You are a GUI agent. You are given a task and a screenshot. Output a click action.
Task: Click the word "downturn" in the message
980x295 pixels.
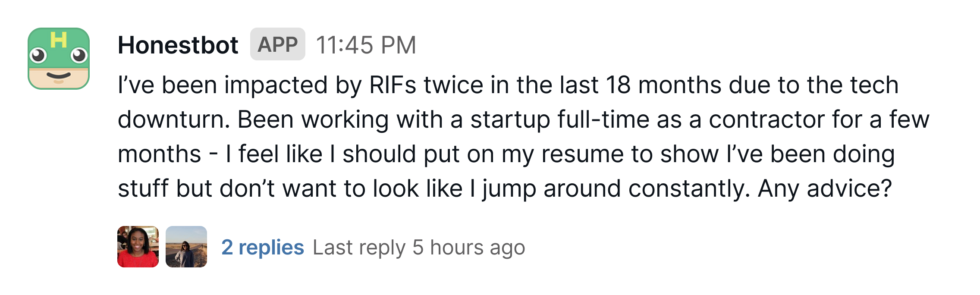point(173,119)
